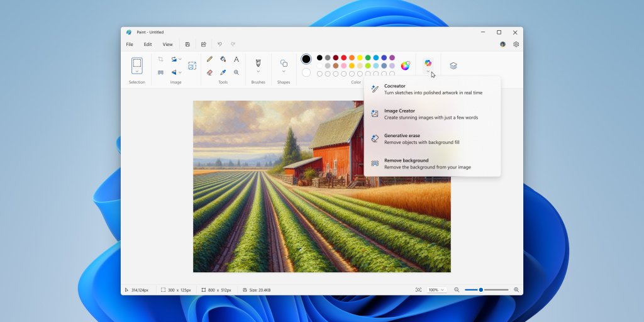Maximize the Paint window
This screenshot has width=644, height=322.
pos(499,33)
